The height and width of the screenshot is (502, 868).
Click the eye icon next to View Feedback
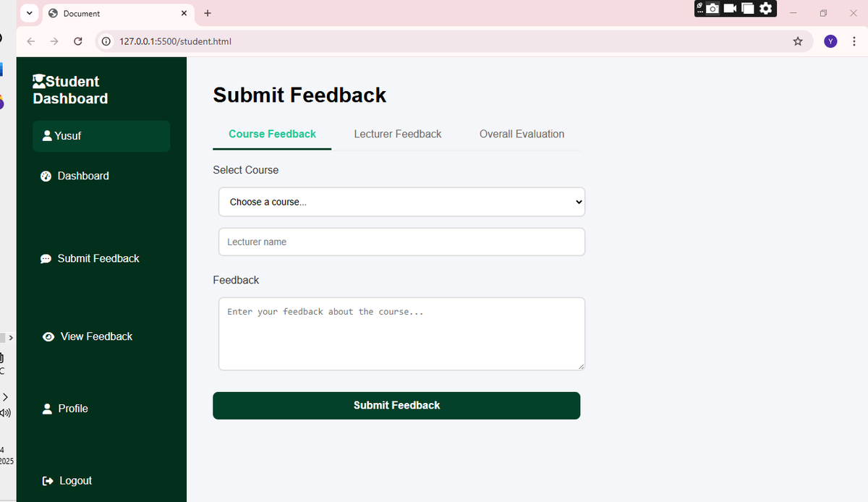[48, 336]
